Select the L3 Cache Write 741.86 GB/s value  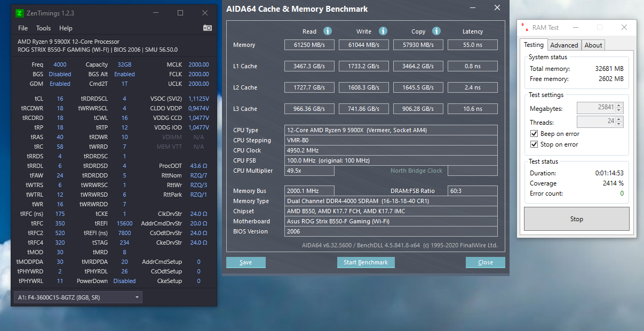click(x=364, y=109)
